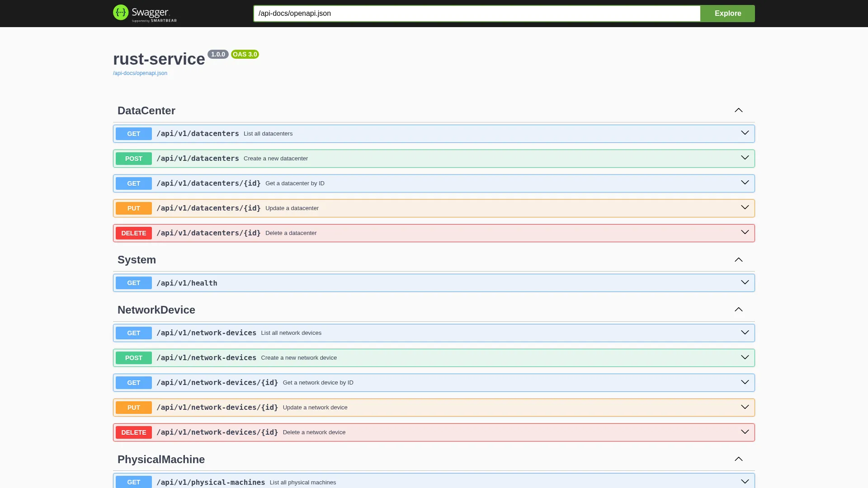Click the Swagger logo icon

point(121,12)
